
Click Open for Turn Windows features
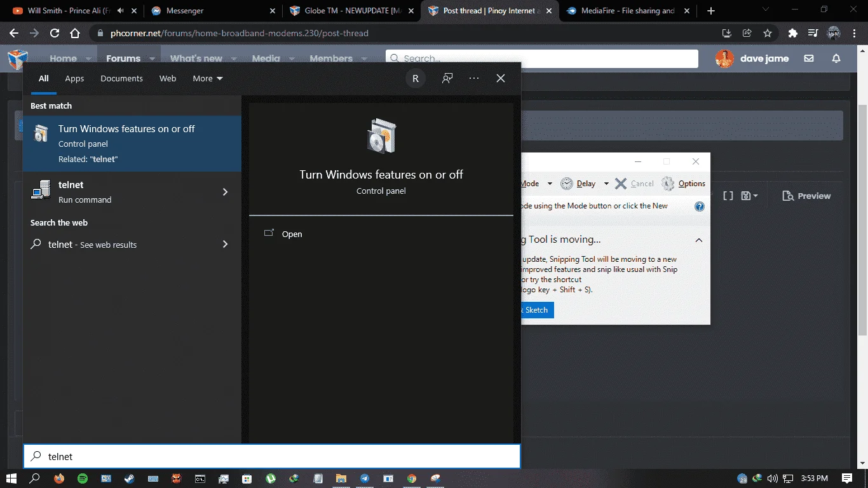tap(292, 234)
